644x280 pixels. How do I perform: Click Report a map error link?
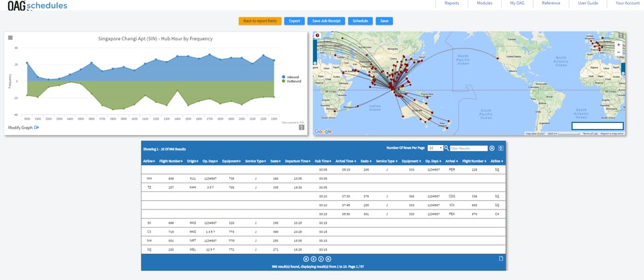[x=612, y=134]
